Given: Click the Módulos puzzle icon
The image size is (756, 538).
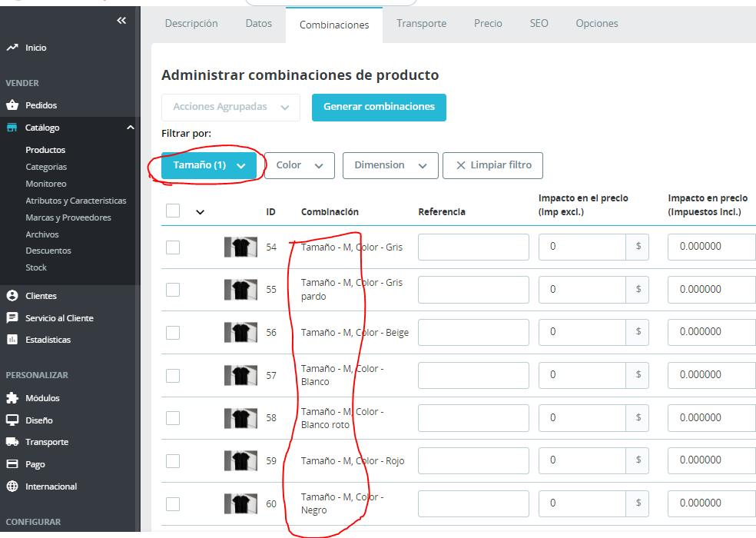Looking at the screenshot, I should pos(12,397).
